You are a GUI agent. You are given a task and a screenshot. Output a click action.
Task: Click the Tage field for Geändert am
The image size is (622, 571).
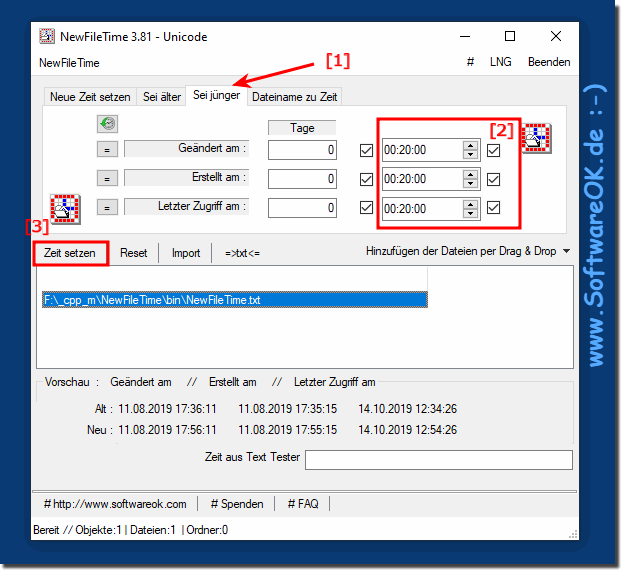coord(302,150)
